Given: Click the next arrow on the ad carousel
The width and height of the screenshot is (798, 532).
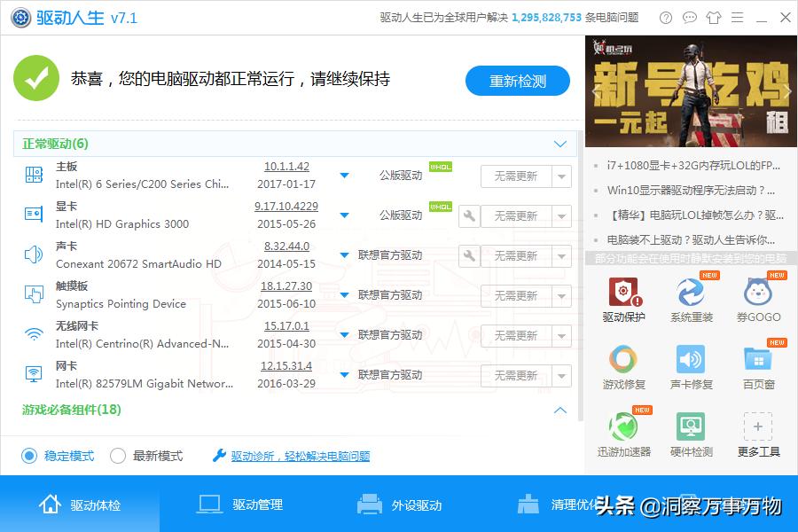Looking at the screenshot, I should coord(786,91).
